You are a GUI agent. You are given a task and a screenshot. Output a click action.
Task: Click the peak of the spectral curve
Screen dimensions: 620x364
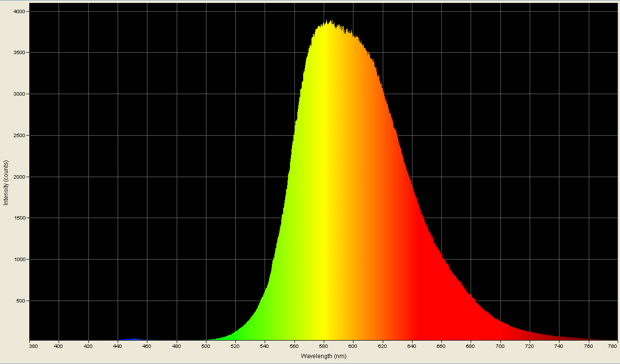pyautogui.click(x=328, y=22)
